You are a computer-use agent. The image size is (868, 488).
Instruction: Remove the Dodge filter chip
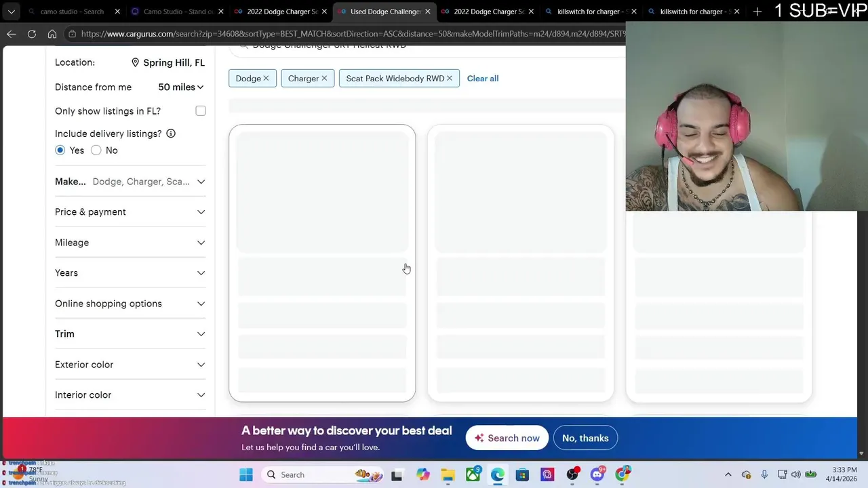coord(266,79)
